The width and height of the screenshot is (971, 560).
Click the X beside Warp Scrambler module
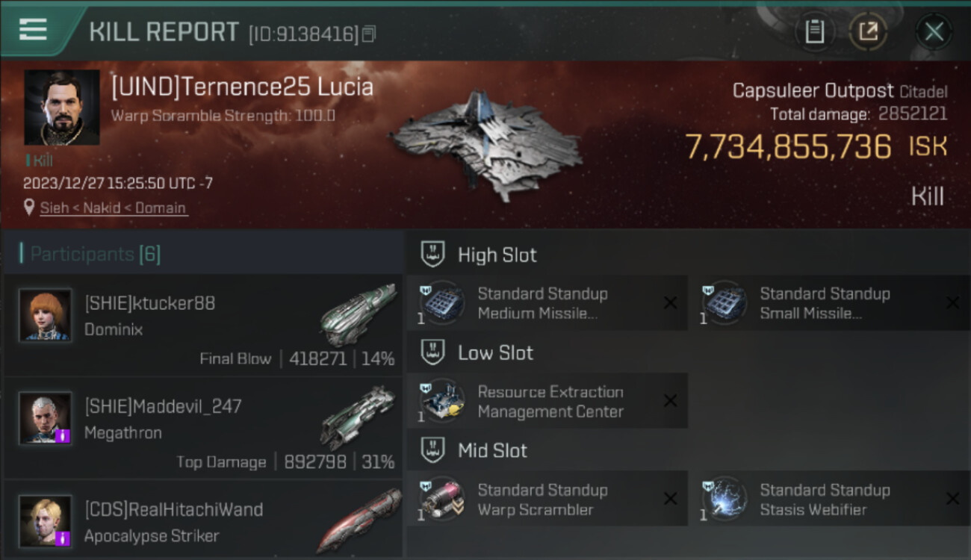(671, 499)
